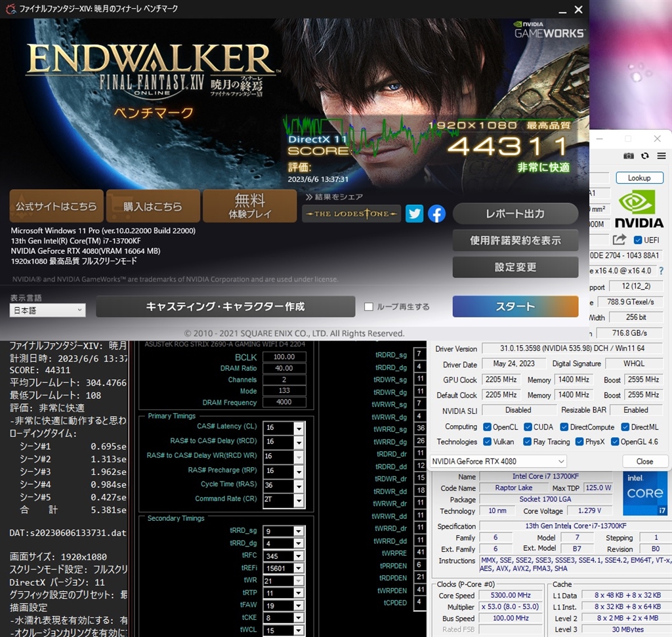Share result on Twitter

pyautogui.click(x=414, y=213)
